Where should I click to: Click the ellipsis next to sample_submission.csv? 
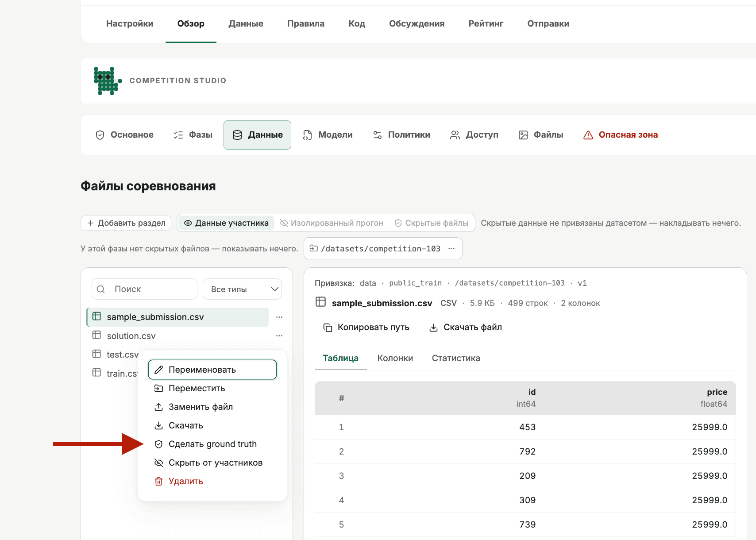279,317
